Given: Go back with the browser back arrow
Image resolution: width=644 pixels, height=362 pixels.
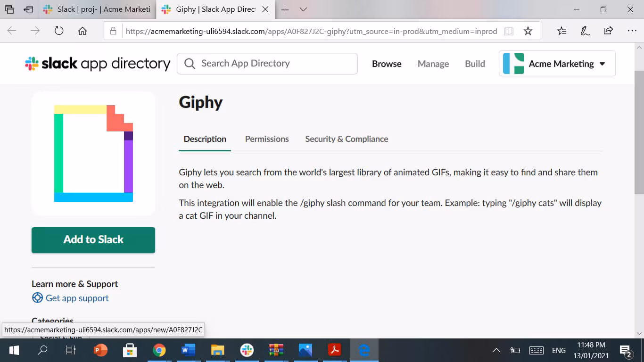Looking at the screenshot, I should coord(12,31).
